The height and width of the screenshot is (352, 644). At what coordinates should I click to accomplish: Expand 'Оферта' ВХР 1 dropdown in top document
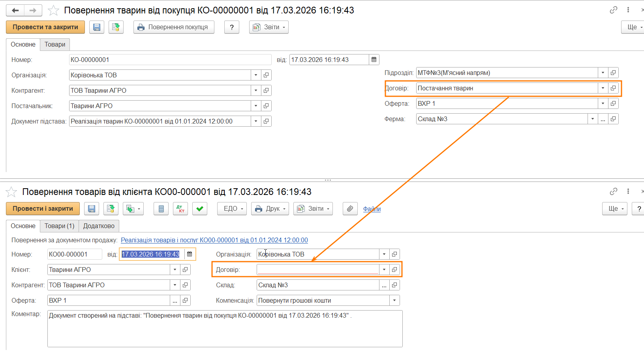tap(603, 103)
